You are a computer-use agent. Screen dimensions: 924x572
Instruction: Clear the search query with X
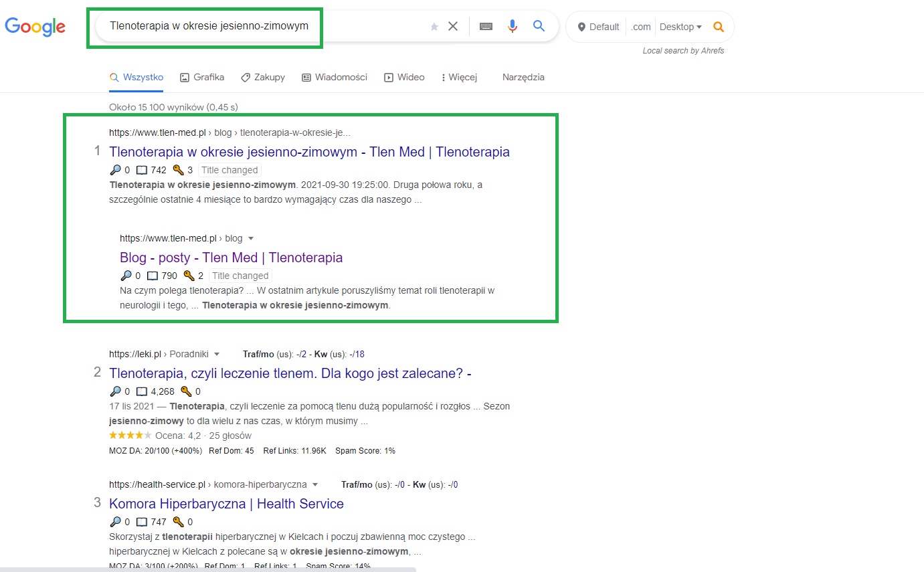point(453,27)
